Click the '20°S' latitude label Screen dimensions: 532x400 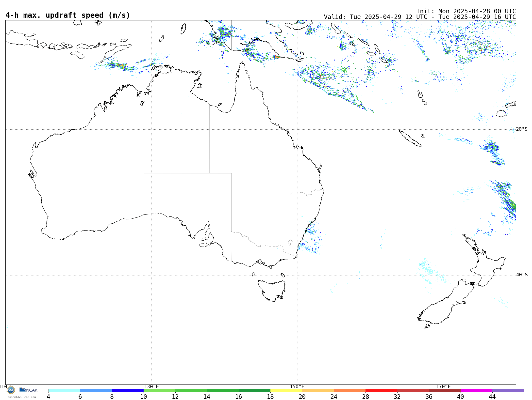point(522,129)
